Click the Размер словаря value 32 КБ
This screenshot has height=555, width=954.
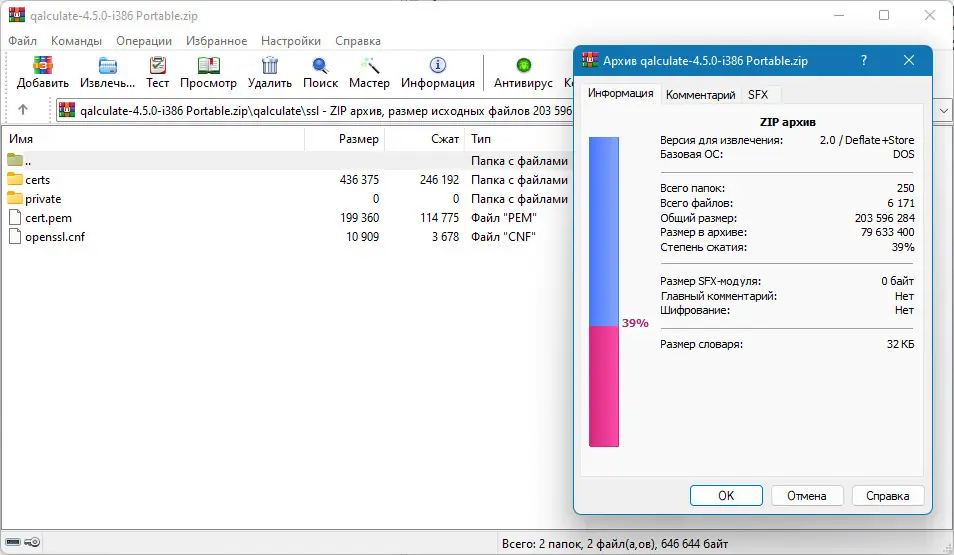coord(900,344)
